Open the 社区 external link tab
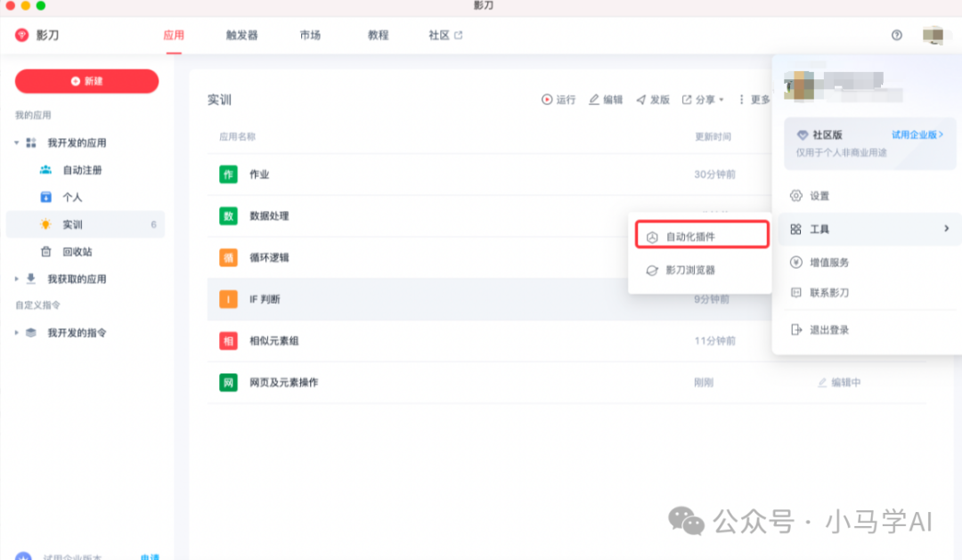The image size is (962, 560). pyautogui.click(x=445, y=35)
